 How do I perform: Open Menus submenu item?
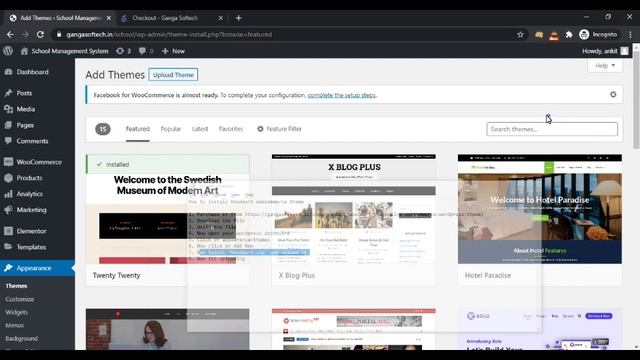[15, 325]
